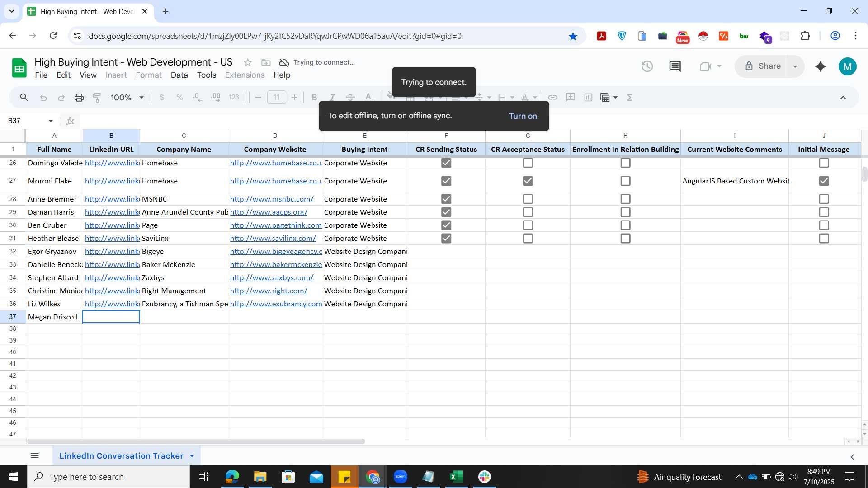Select the paint format roller icon
Image resolution: width=868 pixels, height=488 pixels.
tap(97, 97)
